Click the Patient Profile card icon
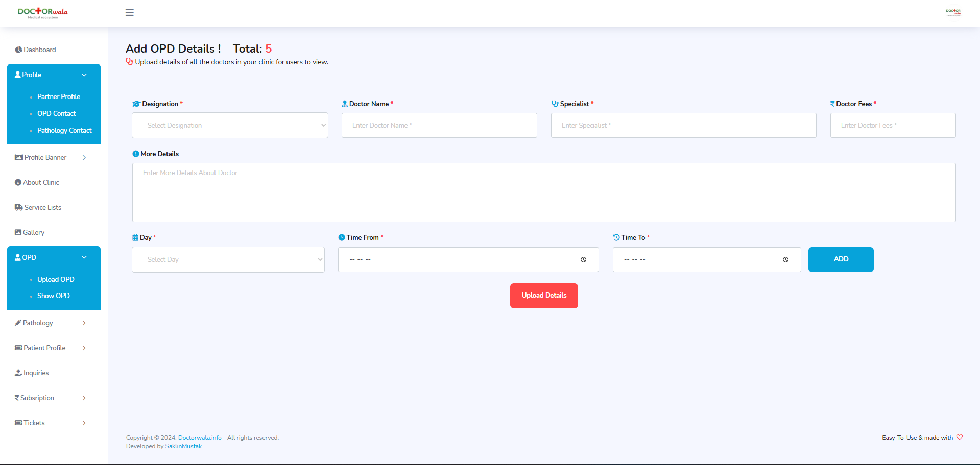This screenshot has width=980, height=465. (18, 348)
